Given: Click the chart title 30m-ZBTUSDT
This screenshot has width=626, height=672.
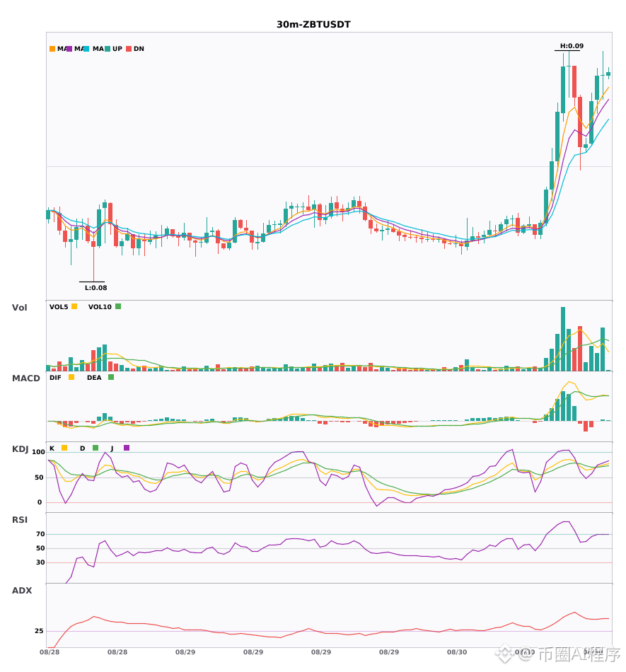Looking at the screenshot, I should [313, 25].
